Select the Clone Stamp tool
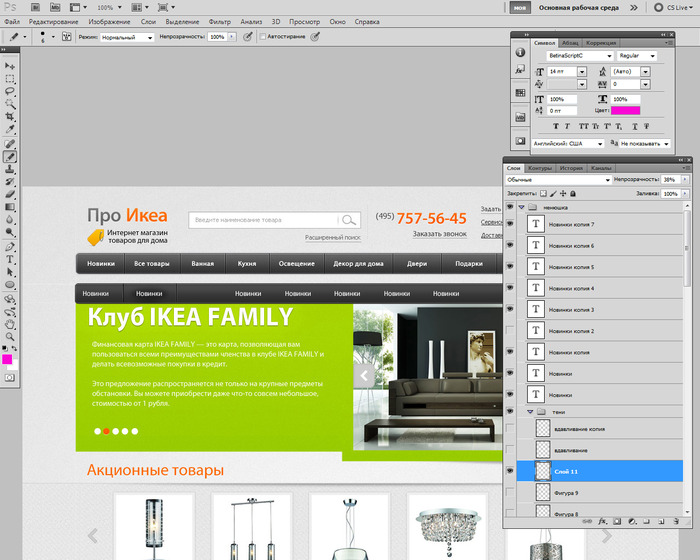 (10, 169)
